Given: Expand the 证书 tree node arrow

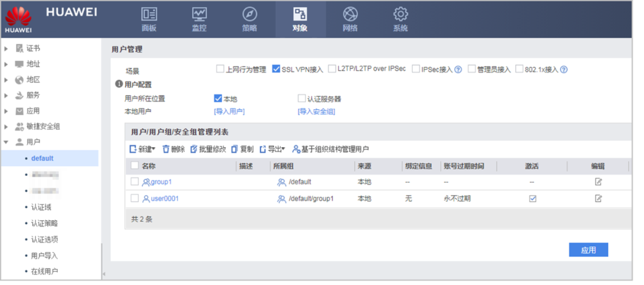Looking at the screenshot, I should tap(6, 49).
